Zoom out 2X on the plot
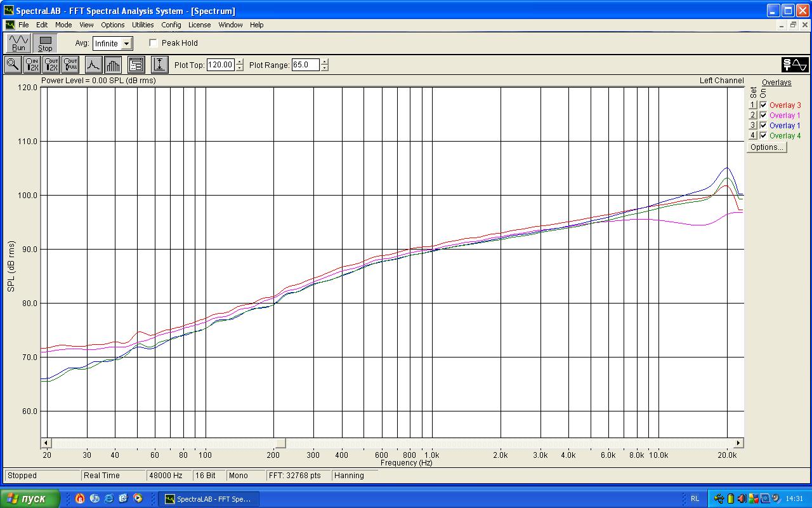 51,65
